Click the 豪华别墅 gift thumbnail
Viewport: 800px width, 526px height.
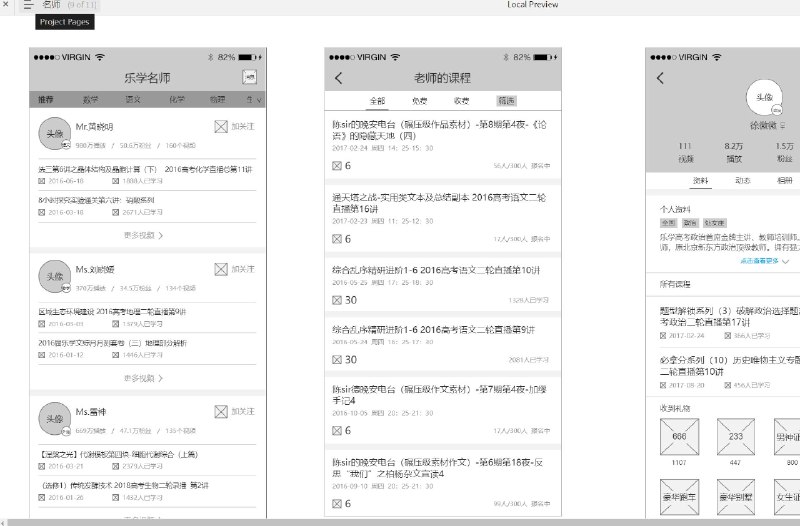pyautogui.click(x=736, y=497)
